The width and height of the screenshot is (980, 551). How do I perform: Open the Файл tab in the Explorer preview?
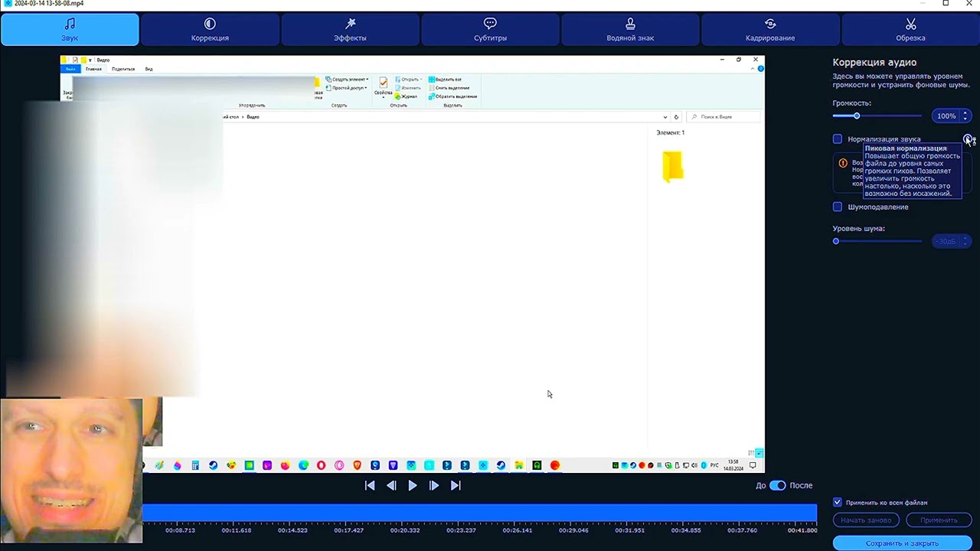coord(70,69)
